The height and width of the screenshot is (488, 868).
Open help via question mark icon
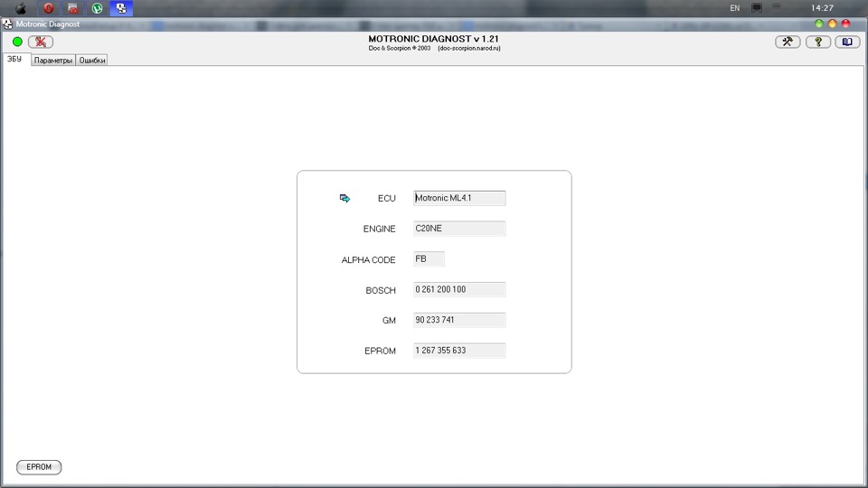tap(817, 42)
